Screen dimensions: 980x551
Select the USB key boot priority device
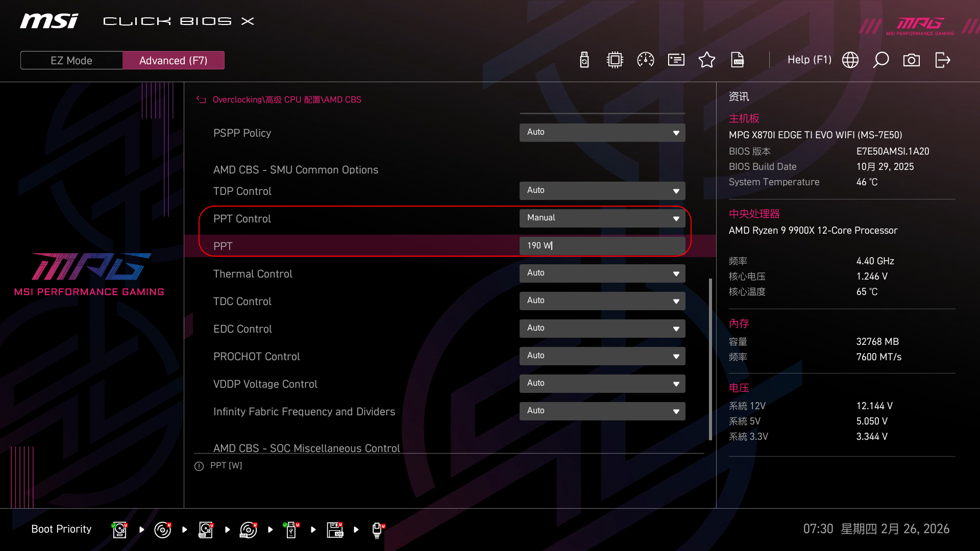point(291,530)
